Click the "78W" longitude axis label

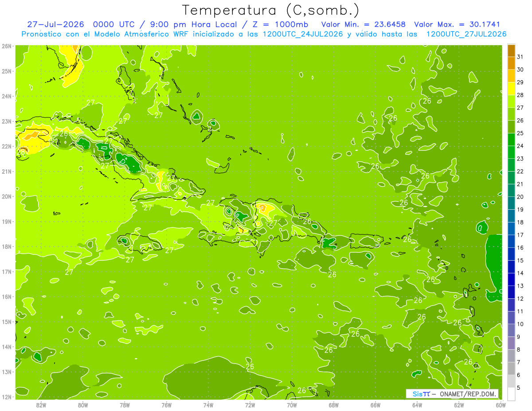125,405
